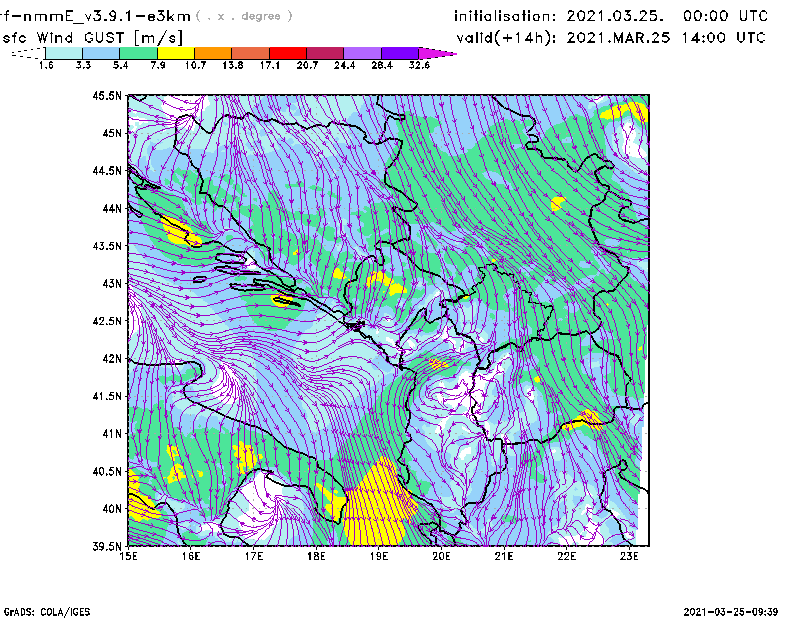
Task: Click the lavender legend color swatch
Action: click(362, 53)
